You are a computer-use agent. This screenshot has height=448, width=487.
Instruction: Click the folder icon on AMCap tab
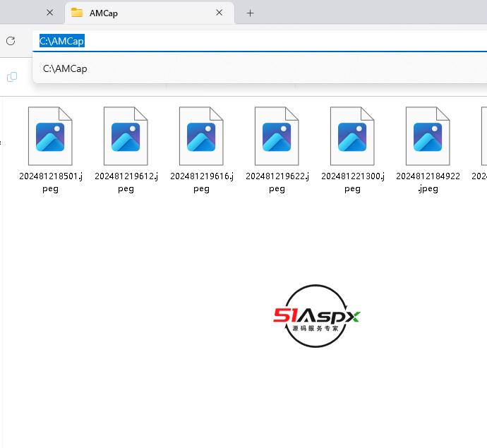(77, 13)
